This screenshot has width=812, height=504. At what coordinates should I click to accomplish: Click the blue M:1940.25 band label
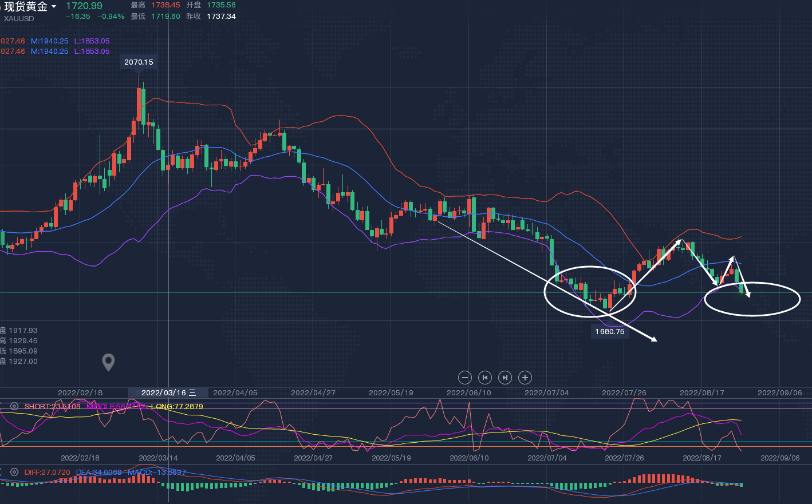point(49,41)
